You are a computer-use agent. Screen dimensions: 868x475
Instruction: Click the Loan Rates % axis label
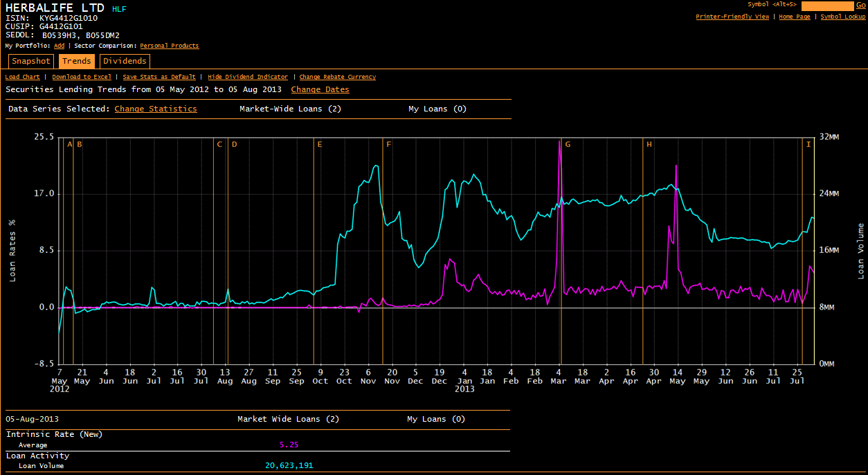tap(12, 251)
